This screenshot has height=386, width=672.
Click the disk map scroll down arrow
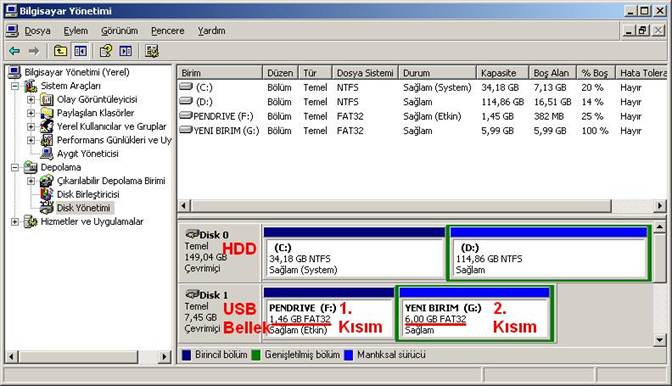pyautogui.click(x=660, y=340)
